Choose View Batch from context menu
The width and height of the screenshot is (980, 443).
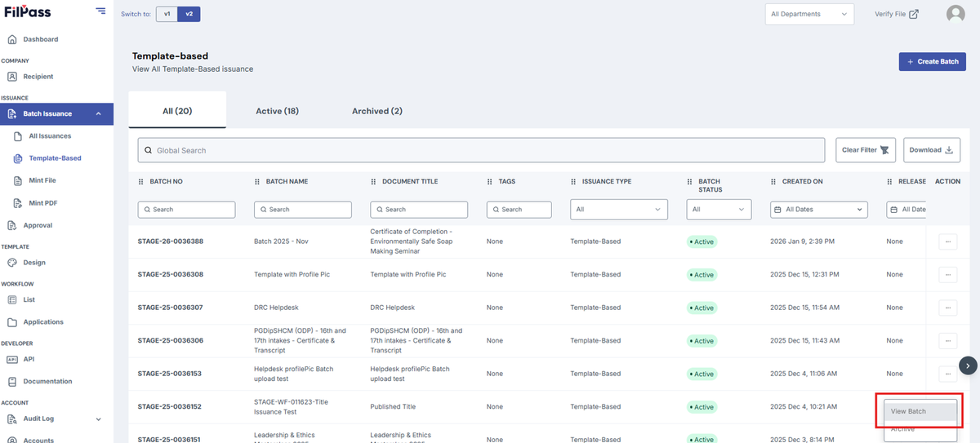(920, 411)
